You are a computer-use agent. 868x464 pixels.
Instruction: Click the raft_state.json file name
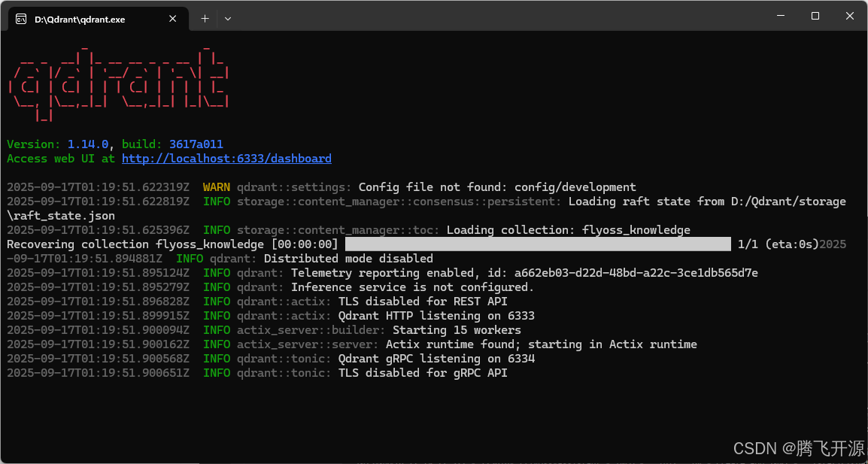click(x=64, y=215)
